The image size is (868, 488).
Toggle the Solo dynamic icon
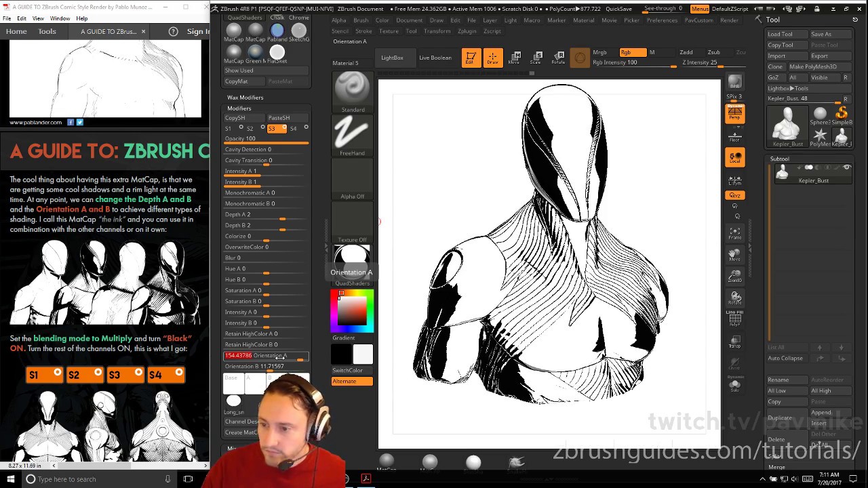point(735,384)
